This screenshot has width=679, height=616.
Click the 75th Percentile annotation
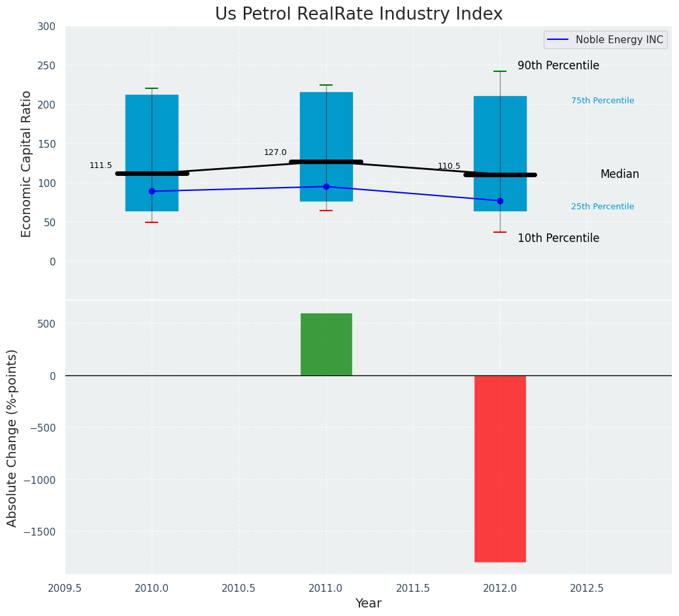pos(602,101)
